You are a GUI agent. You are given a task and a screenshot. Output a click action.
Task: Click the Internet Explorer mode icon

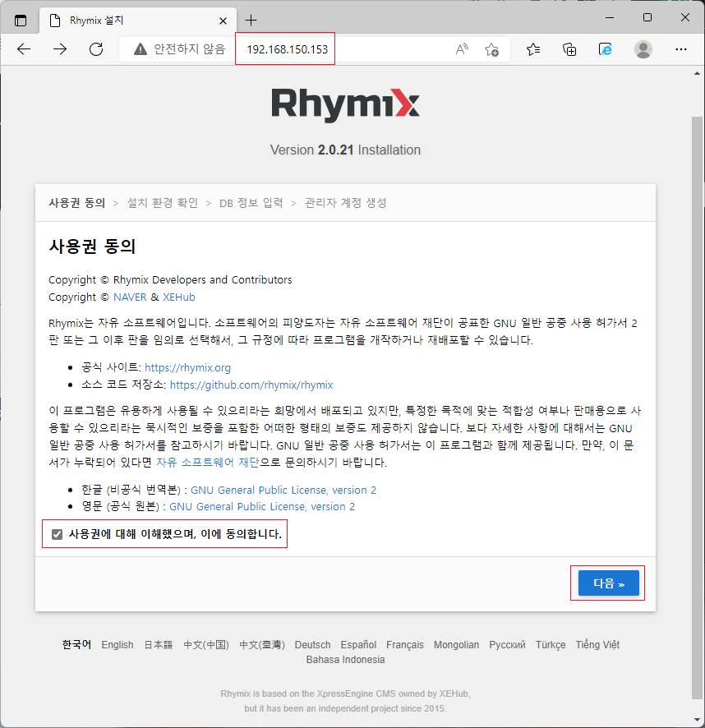(606, 49)
